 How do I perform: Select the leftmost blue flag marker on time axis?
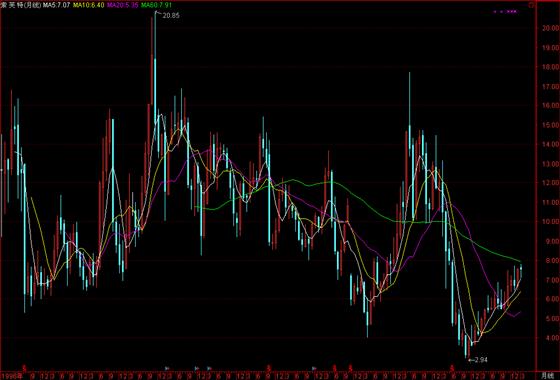[168, 368]
